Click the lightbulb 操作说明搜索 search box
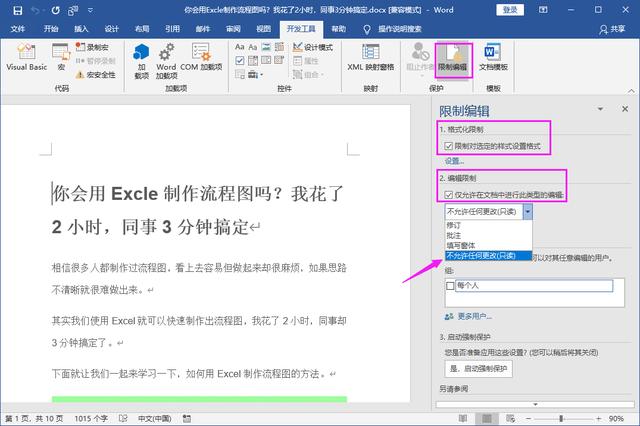Screen dimensions: 640x426 (393, 29)
